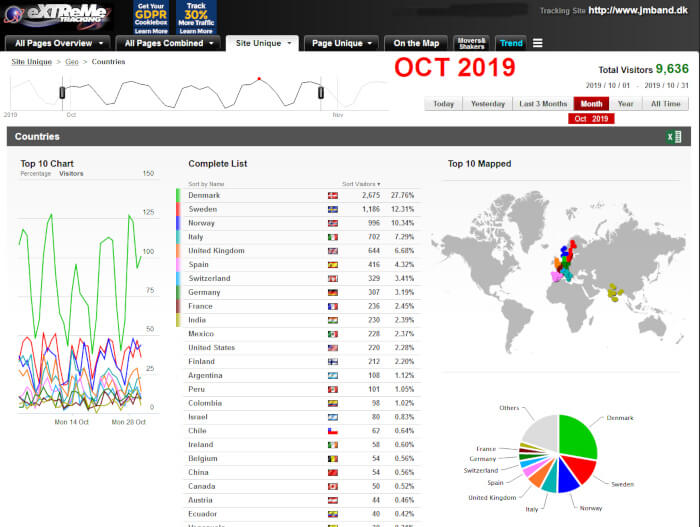Click the Argentina flag icon

coord(333,376)
